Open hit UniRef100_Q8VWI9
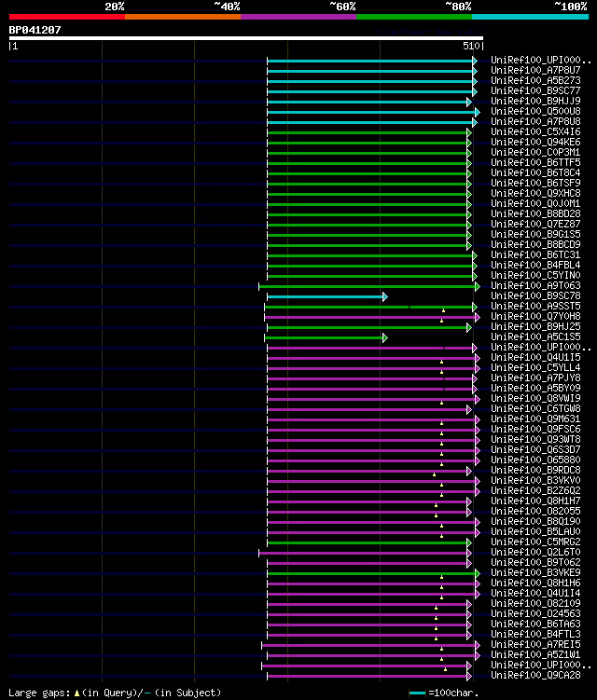 tap(535, 399)
